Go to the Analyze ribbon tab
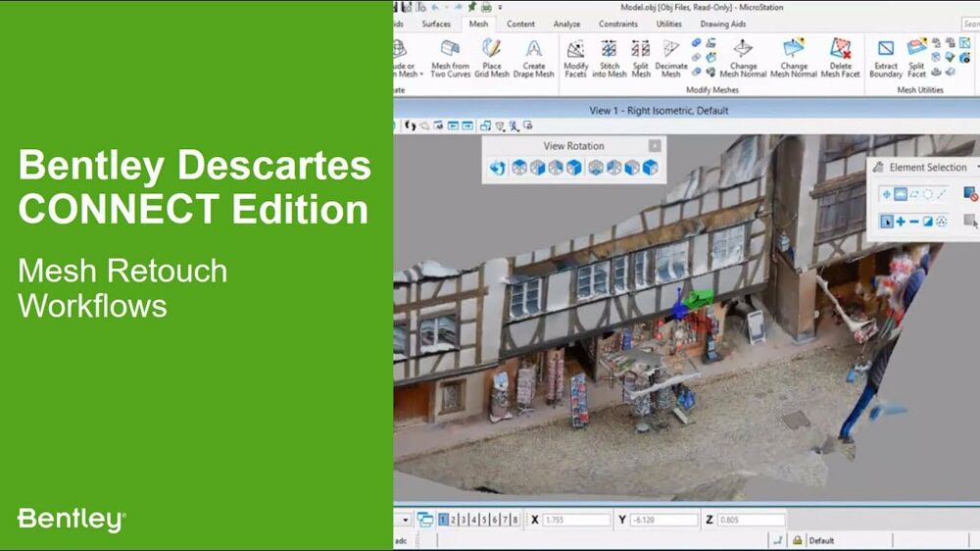The height and width of the screenshot is (551, 980). pos(566,24)
